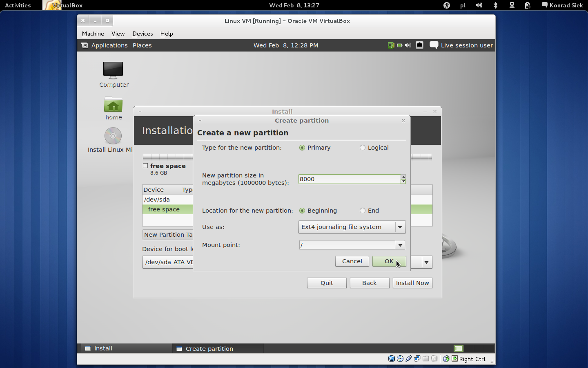Viewport: 588px width, 368px height.
Task: Open the VirtualBox View menu
Action: click(x=118, y=34)
